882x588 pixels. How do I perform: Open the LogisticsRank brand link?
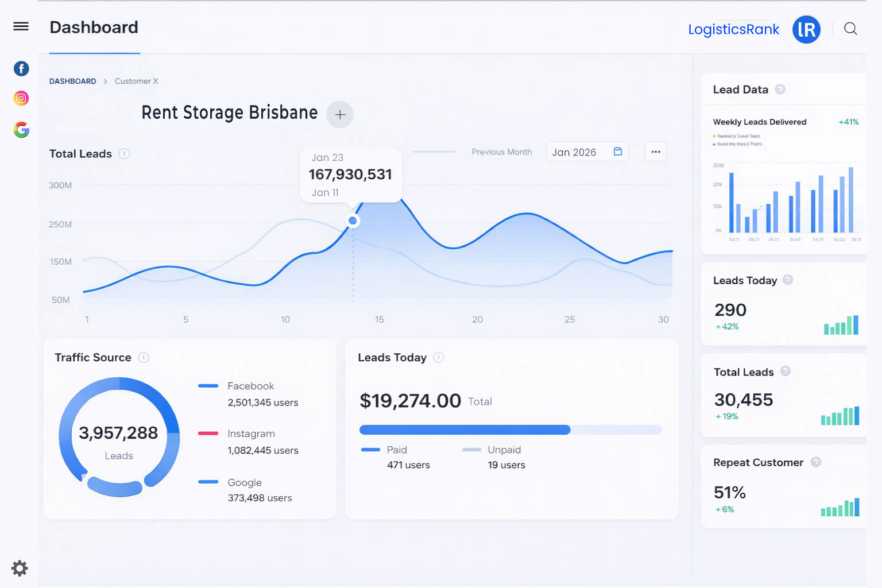[733, 29]
